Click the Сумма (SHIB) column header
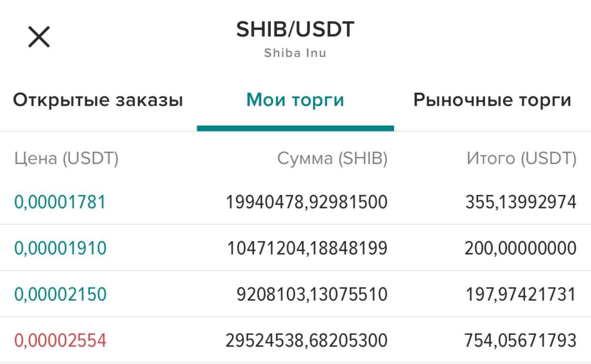This screenshot has height=364, width=591. tap(332, 158)
